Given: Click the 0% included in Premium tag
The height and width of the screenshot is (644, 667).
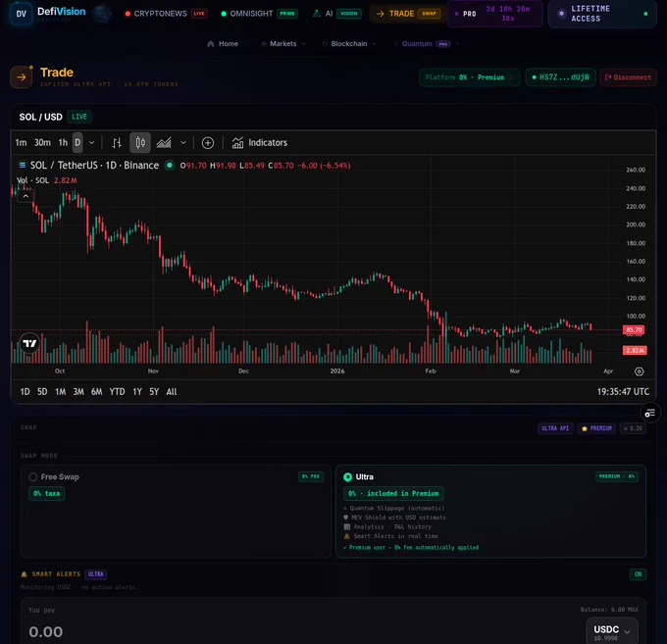Looking at the screenshot, I should [393, 493].
